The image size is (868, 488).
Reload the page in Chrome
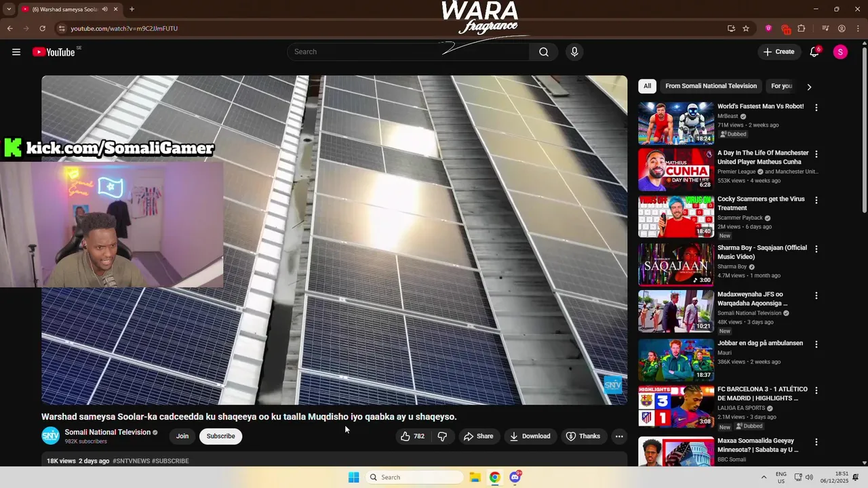pos(42,28)
